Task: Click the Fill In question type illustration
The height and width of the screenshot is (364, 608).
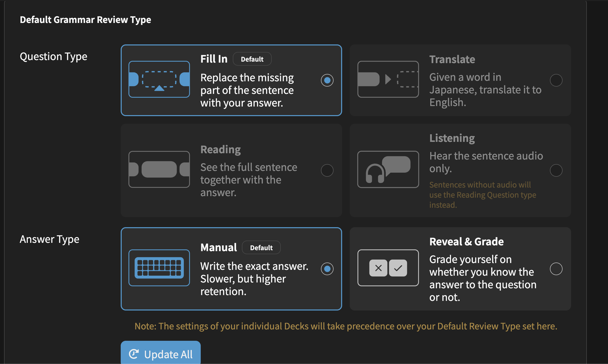Action: click(x=159, y=79)
